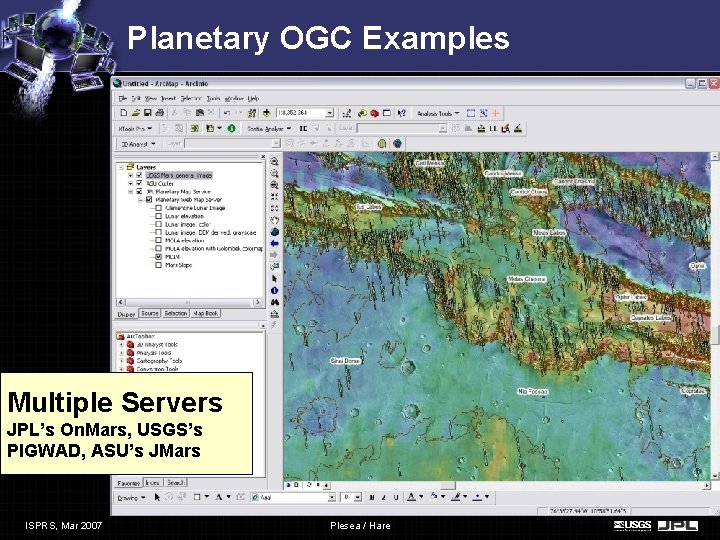Screen dimensions: 720x540
Task: Click the What's This help pointer icon
Action: tap(402, 113)
